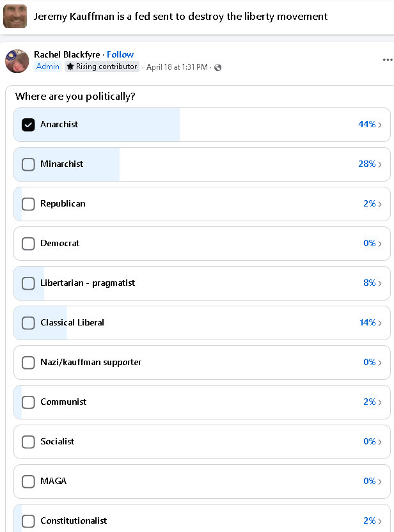Click the Anarchist poll result bar
The width and height of the screenshot is (394, 532).
pos(202,125)
